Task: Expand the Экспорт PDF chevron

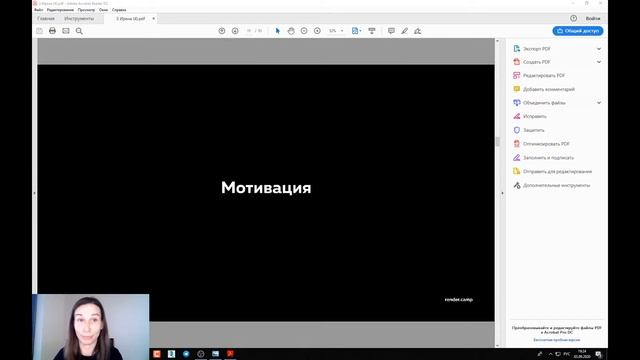Action: (x=599, y=49)
